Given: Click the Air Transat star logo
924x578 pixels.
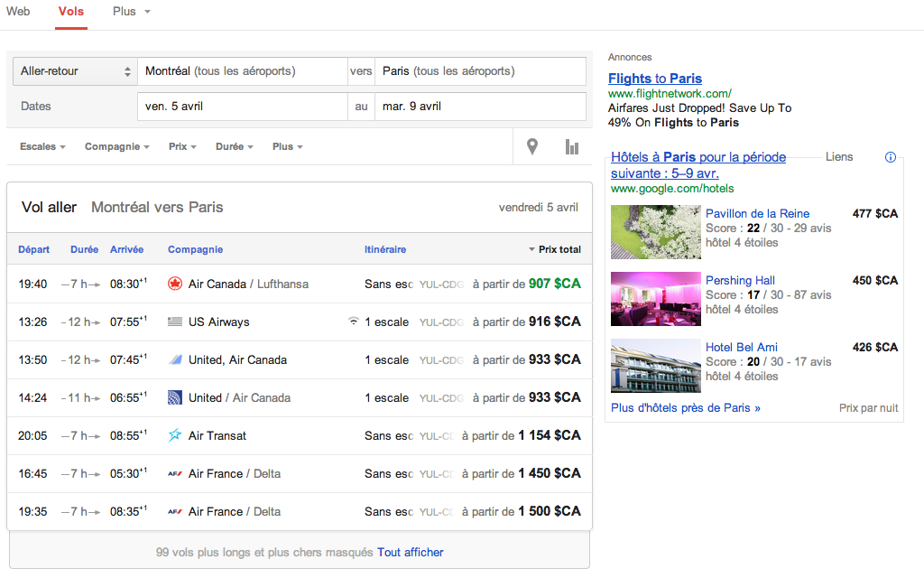Looking at the screenshot, I should coord(175,435).
